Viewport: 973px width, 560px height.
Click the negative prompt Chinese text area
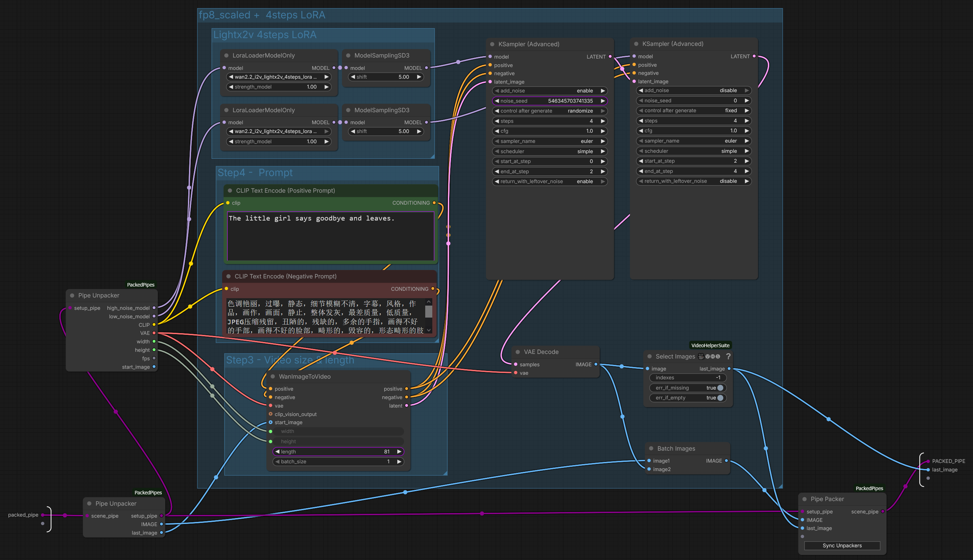326,317
